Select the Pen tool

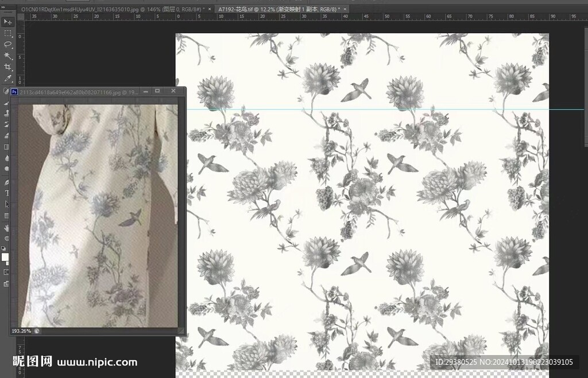(6, 182)
